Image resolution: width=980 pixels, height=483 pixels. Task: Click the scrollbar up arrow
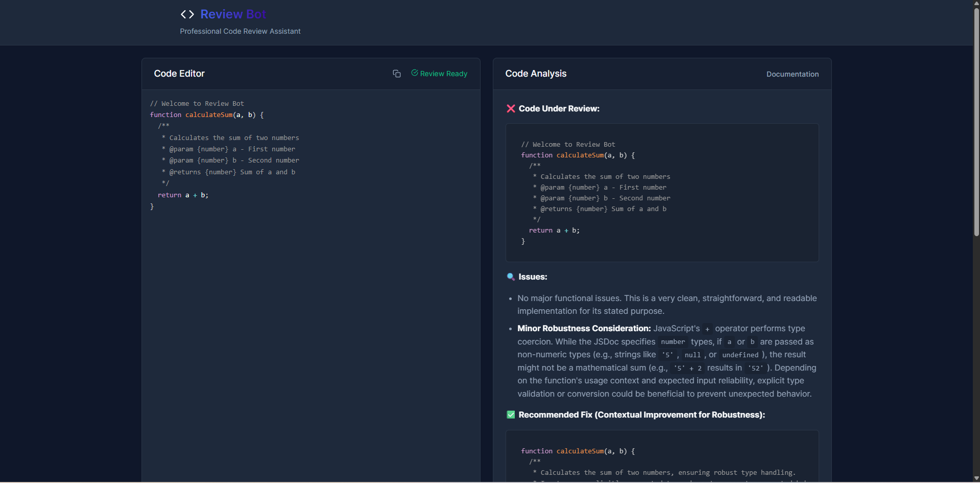[976, 3]
